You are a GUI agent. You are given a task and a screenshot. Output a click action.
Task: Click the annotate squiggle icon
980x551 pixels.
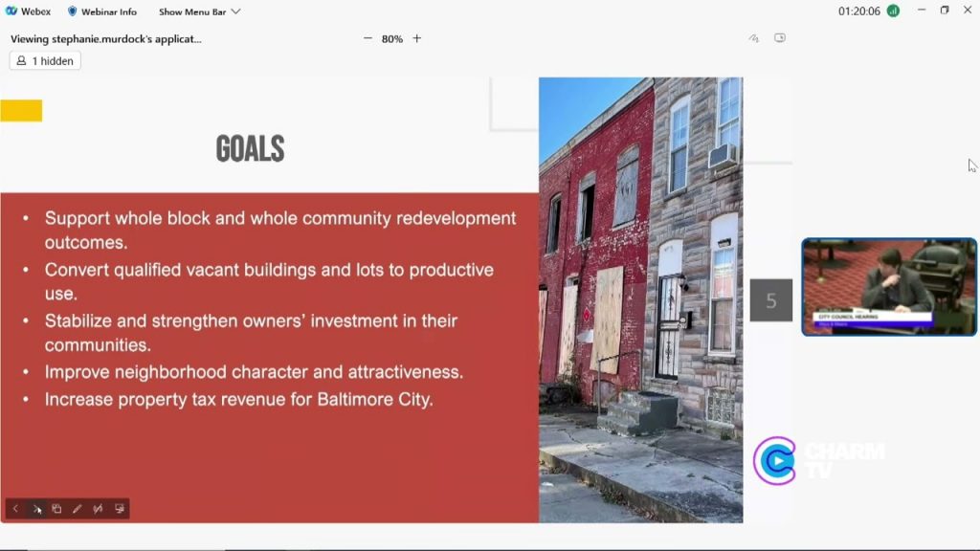[x=754, y=38]
